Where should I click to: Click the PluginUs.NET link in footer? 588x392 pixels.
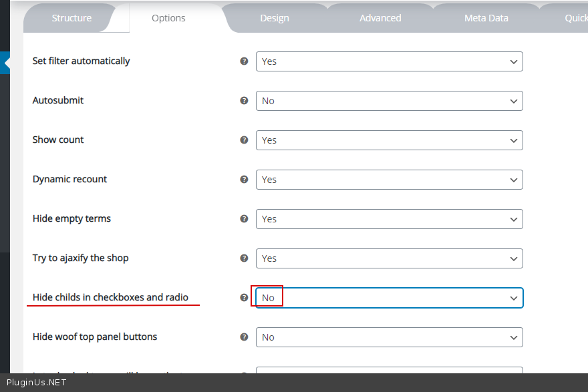click(37, 383)
